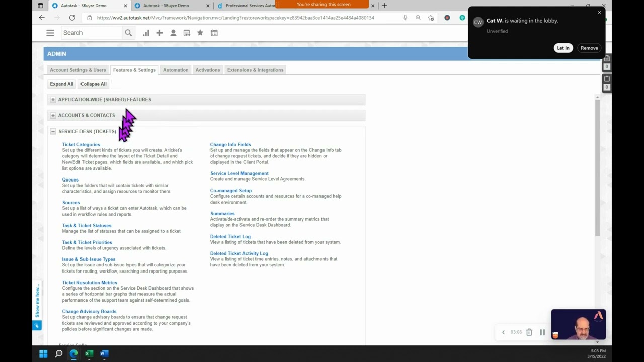
Task: Click the dropdown arrow below the webcam thumbnail
Action: (x=597, y=342)
